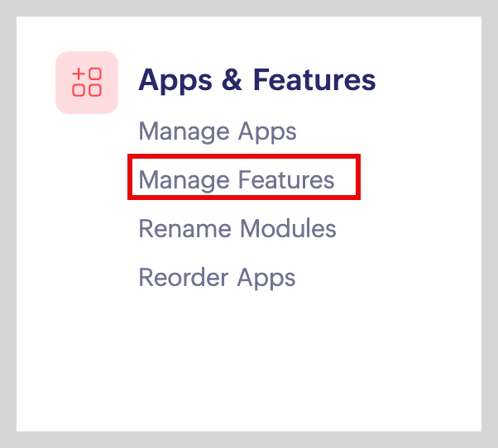The image size is (498, 448).
Task: Click the first link below Apps & Features
Action: click(x=217, y=131)
